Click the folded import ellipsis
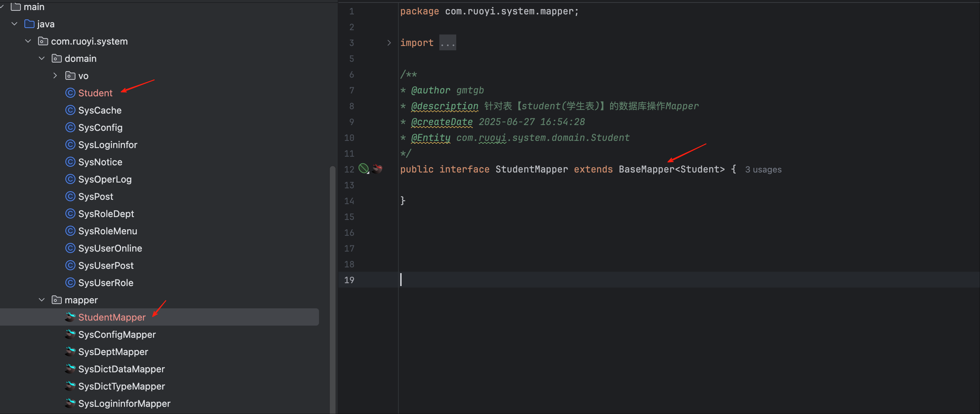 click(447, 43)
